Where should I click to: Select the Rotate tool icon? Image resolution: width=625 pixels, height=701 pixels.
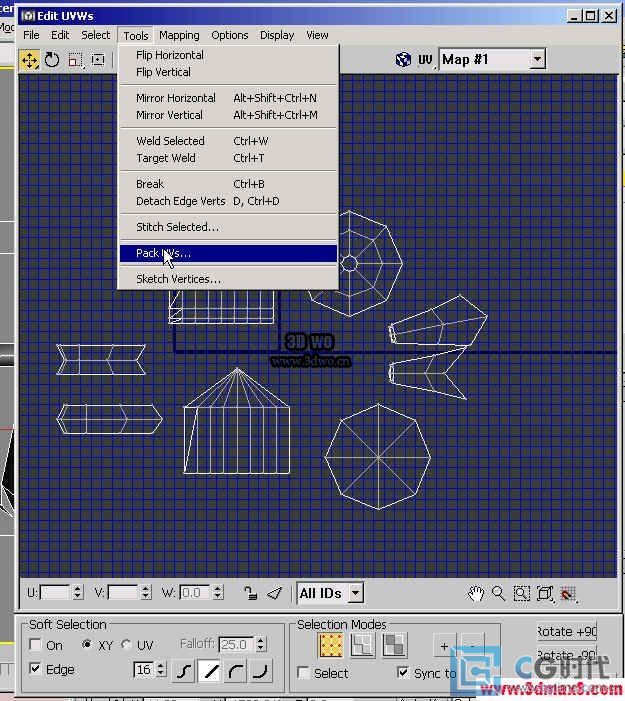point(52,60)
